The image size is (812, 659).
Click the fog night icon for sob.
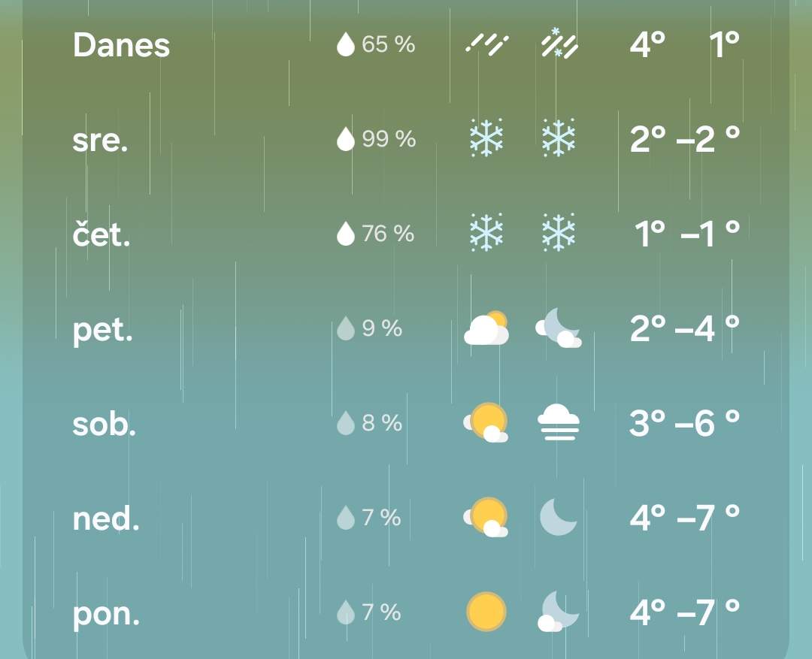coord(559,423)
